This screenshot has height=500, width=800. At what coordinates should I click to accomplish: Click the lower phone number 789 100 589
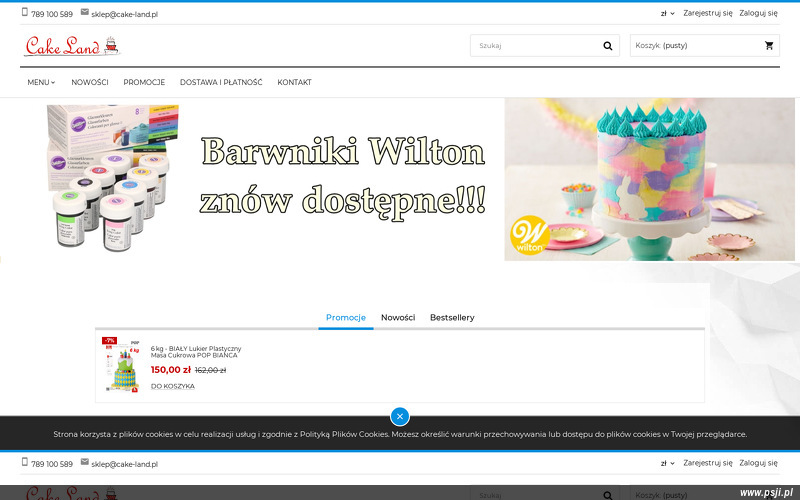52,464
